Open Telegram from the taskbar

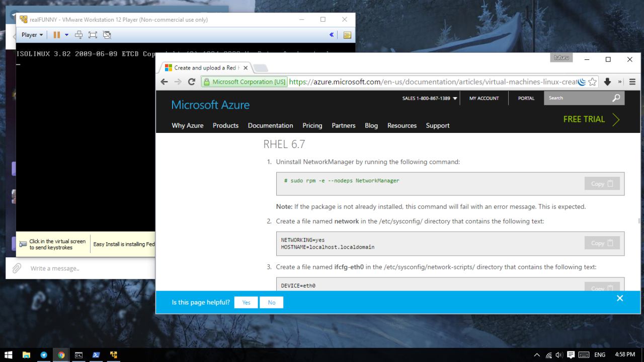(x=44, y=355)
